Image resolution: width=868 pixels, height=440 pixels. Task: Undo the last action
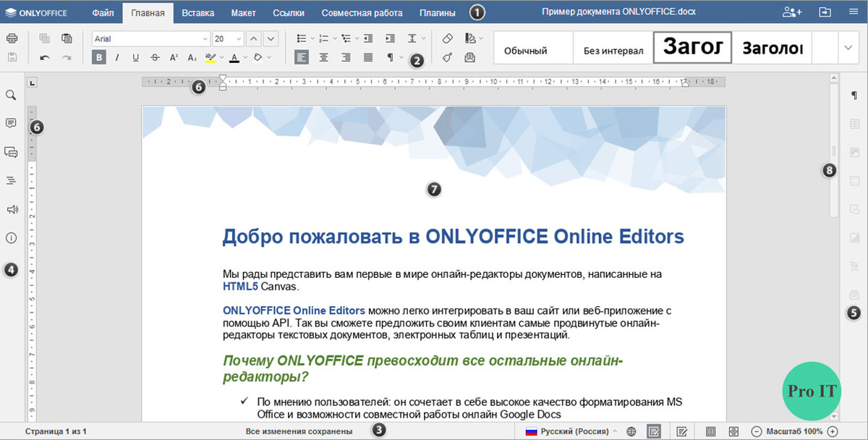[45, 57]
